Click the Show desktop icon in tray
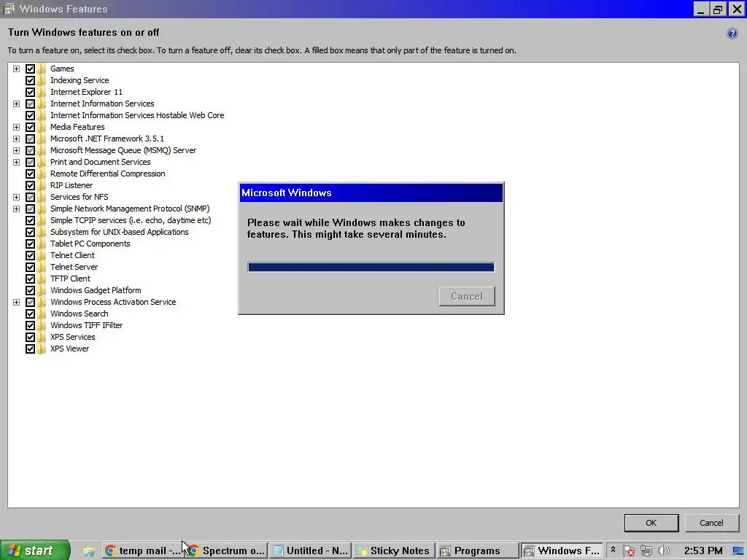The width and height of the screenshot is (747, 560). coord(738,551)
